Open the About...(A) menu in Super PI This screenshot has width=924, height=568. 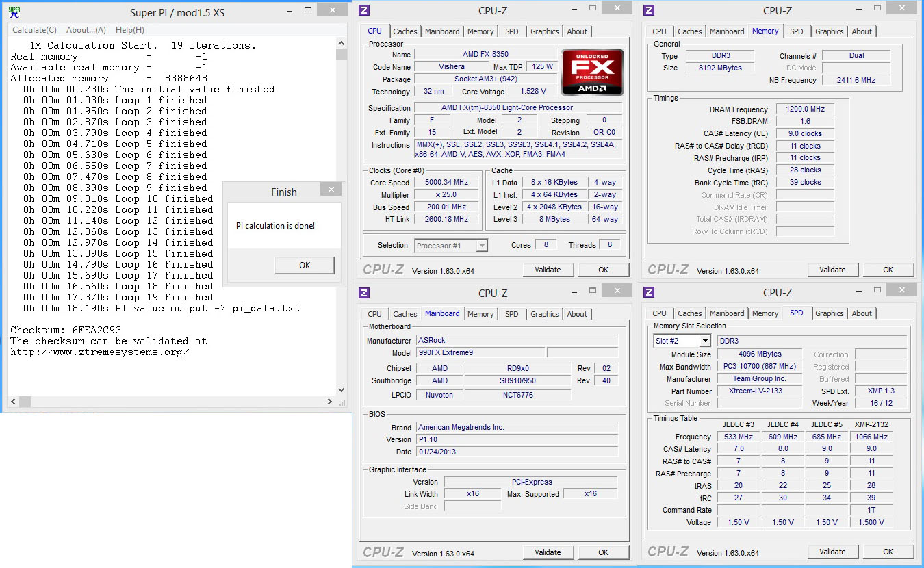tap(86, 30)
